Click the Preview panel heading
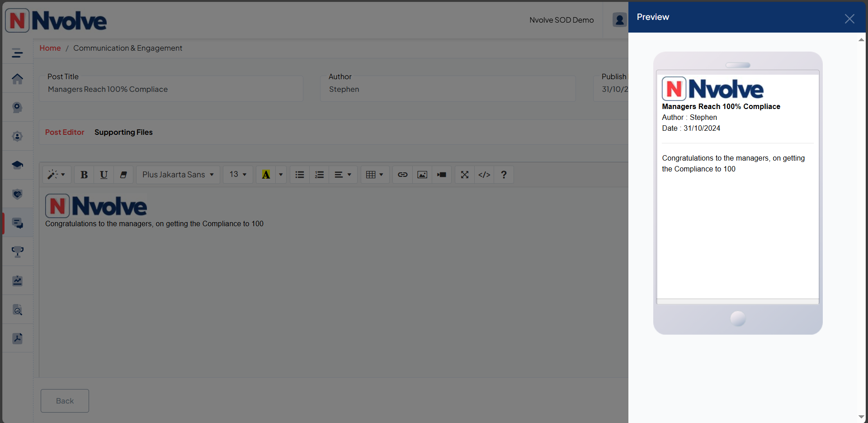 click(653, 17)
